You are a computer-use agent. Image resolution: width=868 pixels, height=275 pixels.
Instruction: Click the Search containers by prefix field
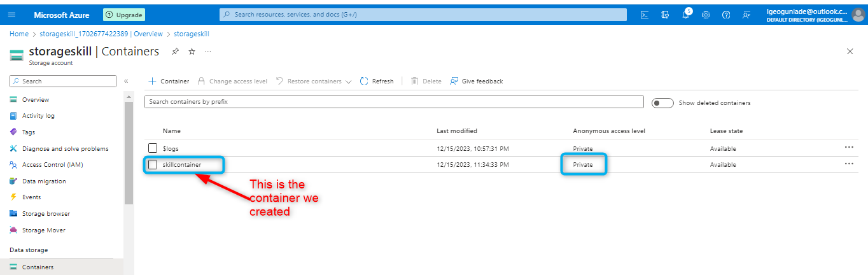pyautogui.click(x=394, y=102)
